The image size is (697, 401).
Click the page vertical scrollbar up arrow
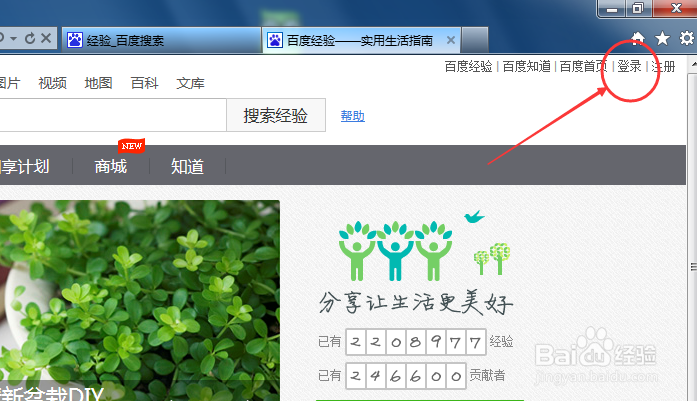693,65
